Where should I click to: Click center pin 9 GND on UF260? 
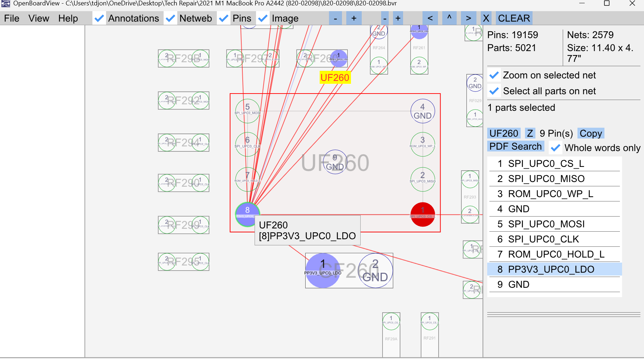pos(335,162)
